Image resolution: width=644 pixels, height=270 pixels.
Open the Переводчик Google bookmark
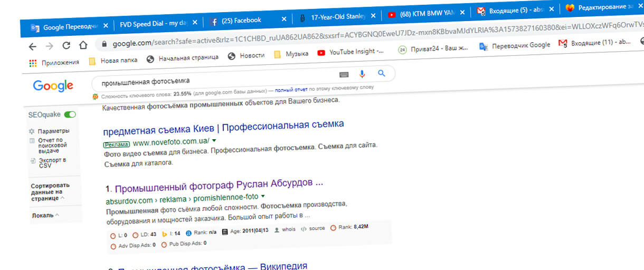point(515,46)
